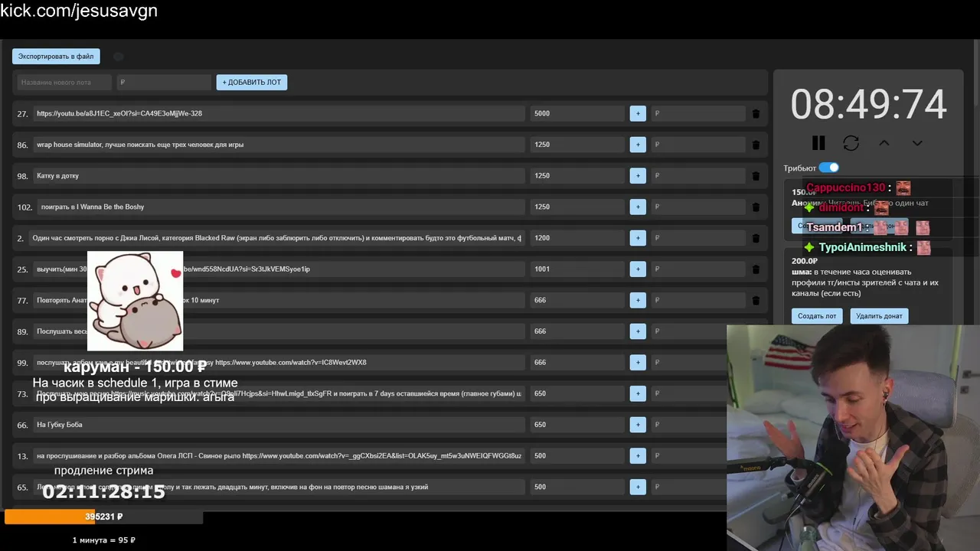Click the cartoon cats donation alert image
Image resolution: width=980 pixels, height=551 pixels.
(x=135, y=301)
